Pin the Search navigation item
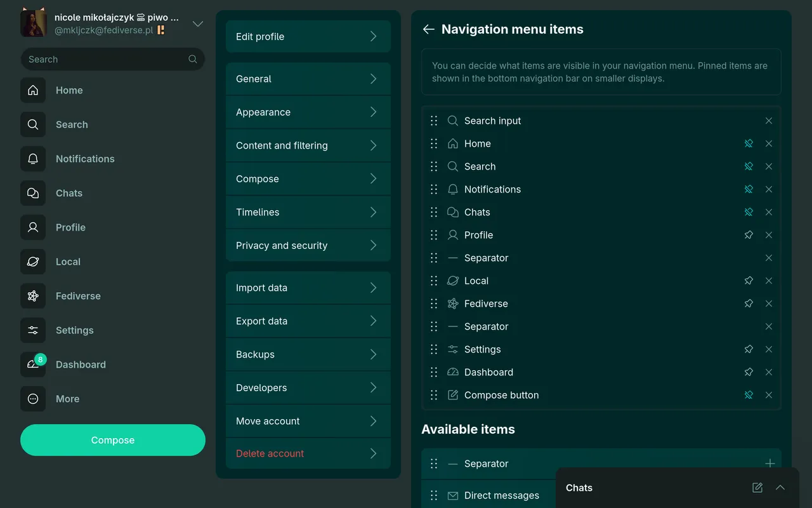This screenshot has width=812, height=508. [749, 166]
